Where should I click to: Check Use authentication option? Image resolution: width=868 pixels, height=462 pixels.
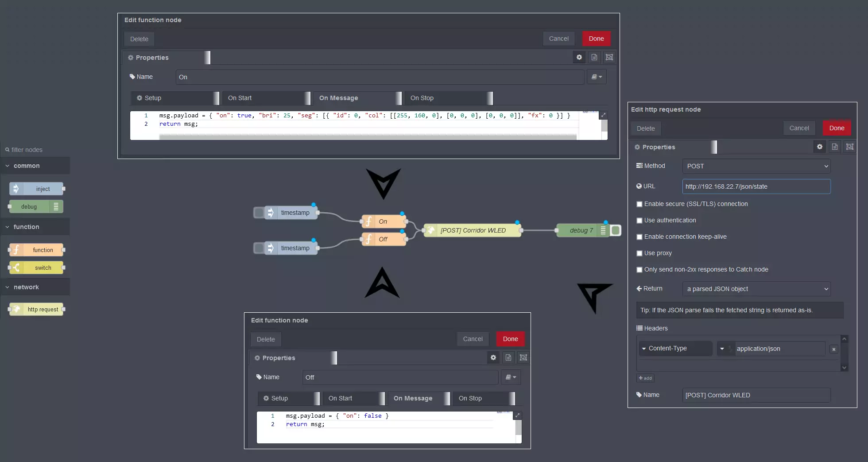(x=639, y=221)
